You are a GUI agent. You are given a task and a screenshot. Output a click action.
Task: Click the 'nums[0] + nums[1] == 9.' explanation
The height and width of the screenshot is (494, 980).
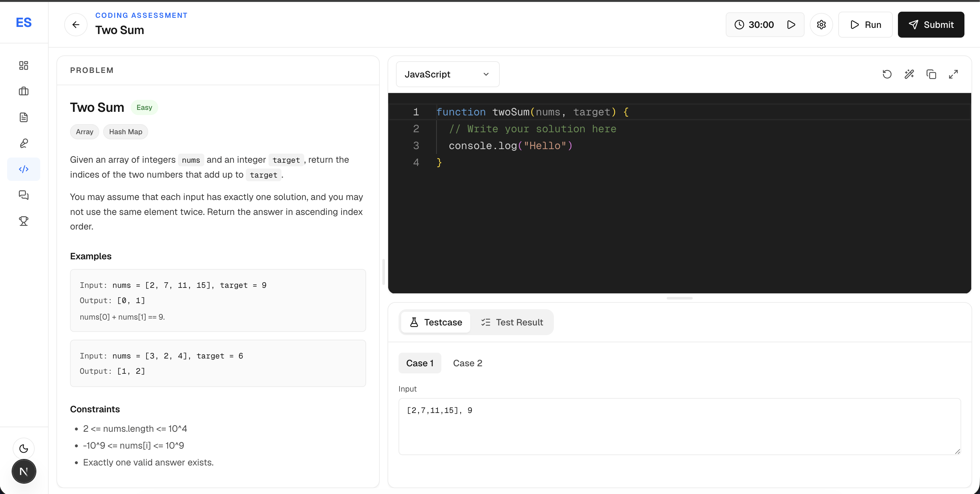coord(122,317)
